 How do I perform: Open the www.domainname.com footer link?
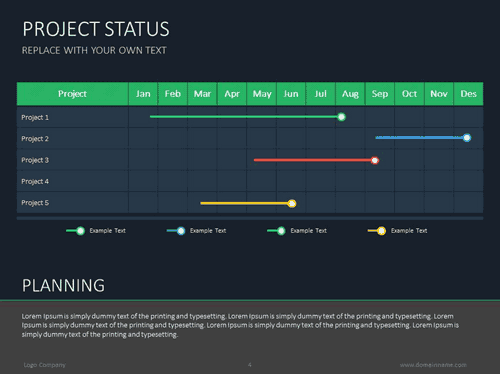433,365
